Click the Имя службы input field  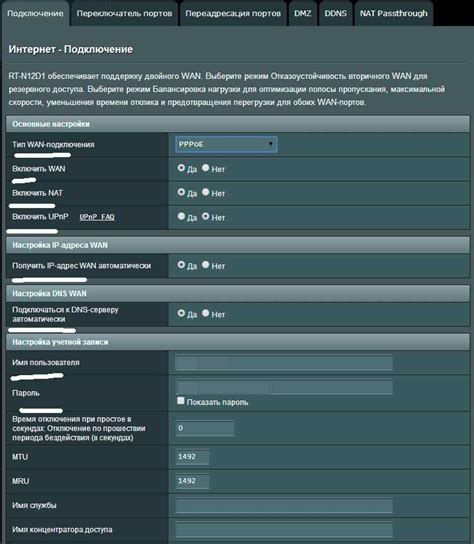(x=284, y=505)
